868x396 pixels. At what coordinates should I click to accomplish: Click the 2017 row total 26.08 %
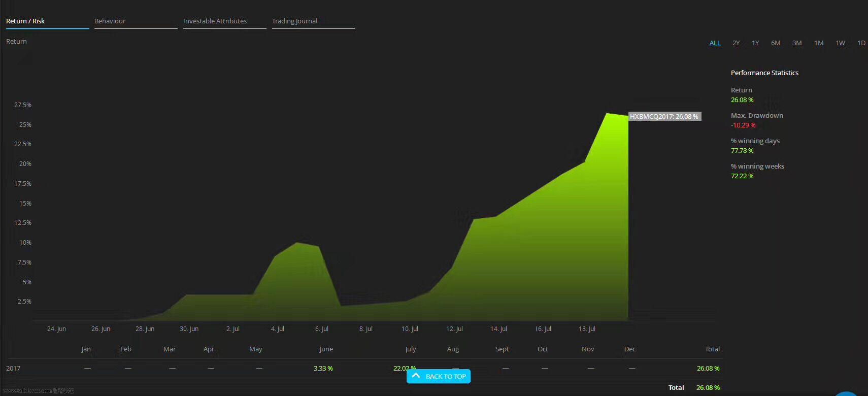(x=708, y=369)
